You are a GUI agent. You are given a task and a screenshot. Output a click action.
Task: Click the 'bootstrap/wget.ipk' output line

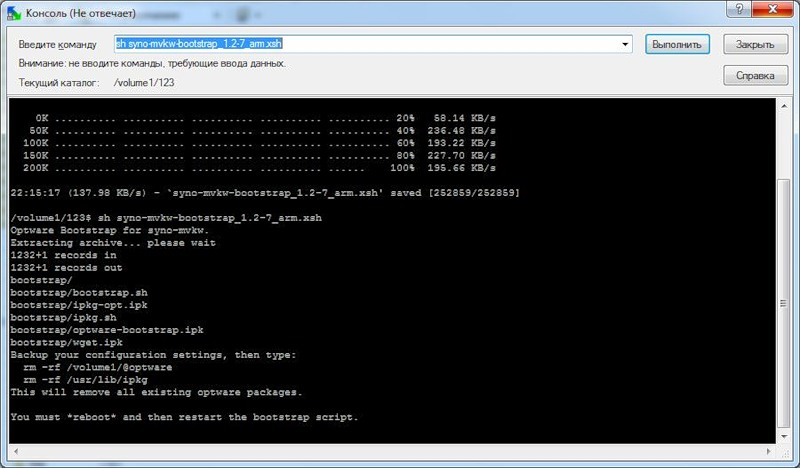tap(66, 344)
